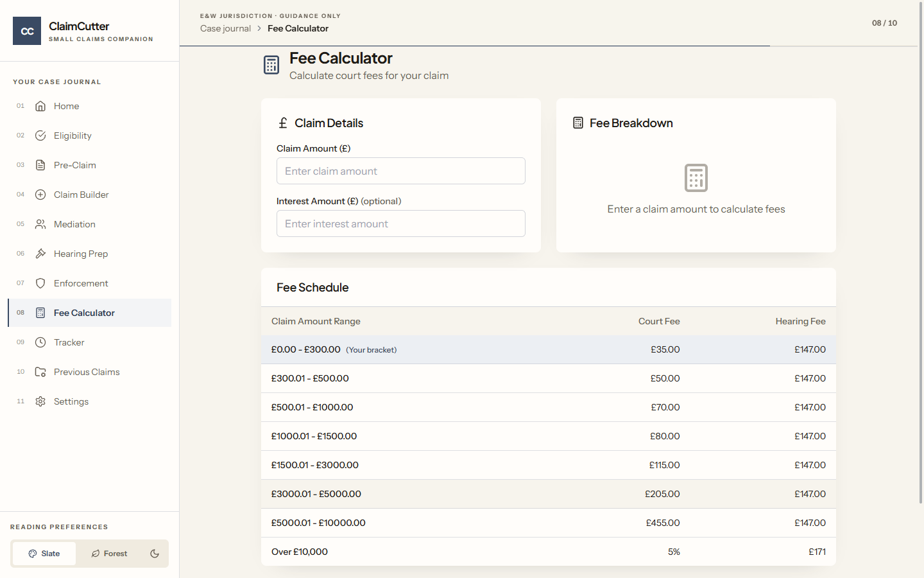Click the Fee Calculator breadcrumb label
This screenshot has height=578, width=924.
pos(298,28)
